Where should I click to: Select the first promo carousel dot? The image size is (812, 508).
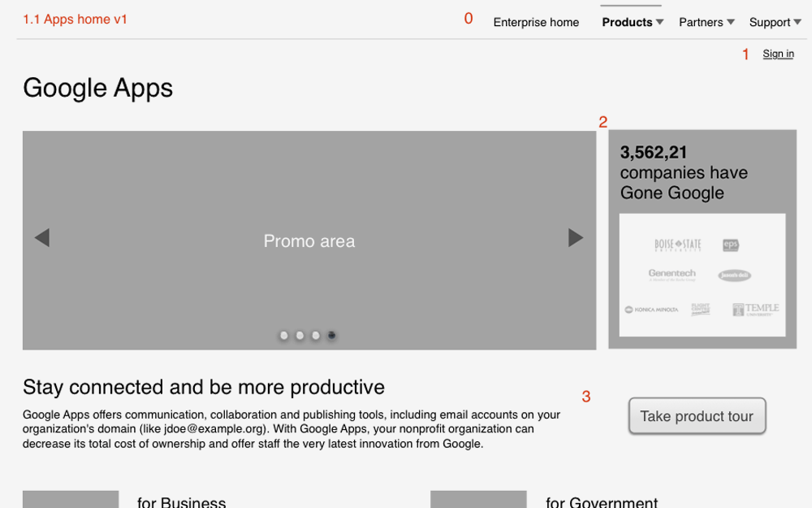click(283, 335)
